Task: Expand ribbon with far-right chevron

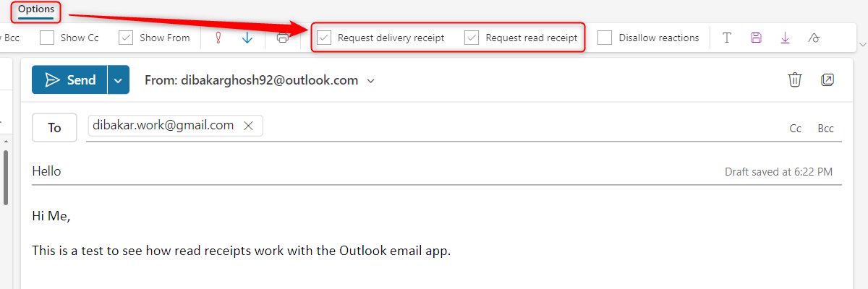Action: [861, 45]
